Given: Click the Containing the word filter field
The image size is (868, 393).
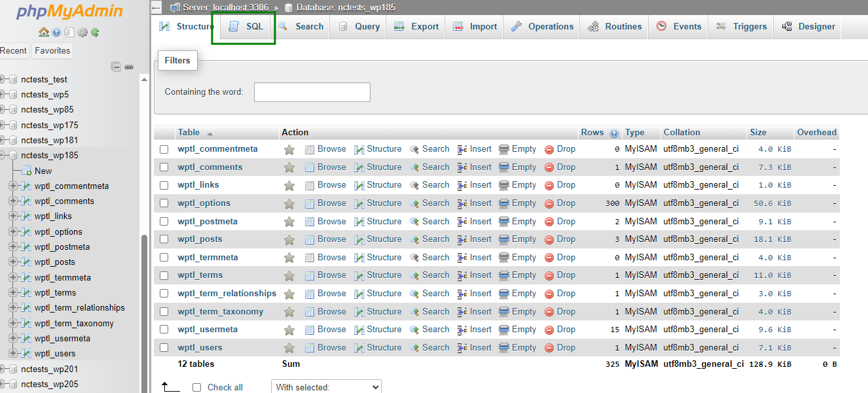Looking at the screenshot, I should click(312, 92).
